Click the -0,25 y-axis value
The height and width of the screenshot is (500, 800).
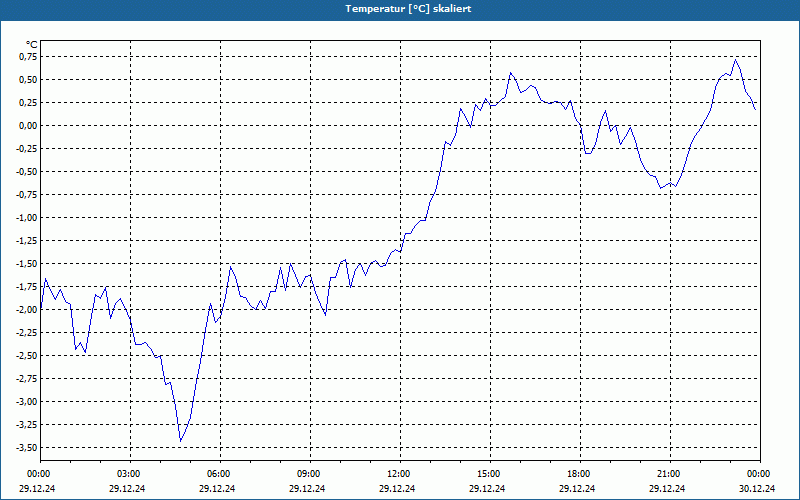pos(28,148)
